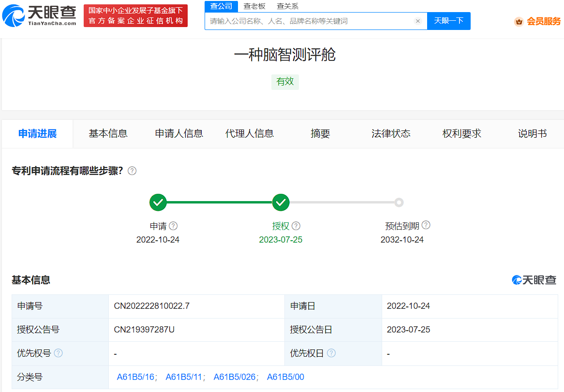Click help icon next to 授权 step

coord(296,226)
